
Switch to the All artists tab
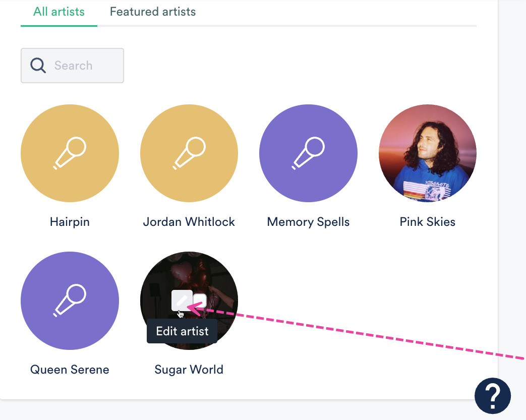(59, 12)
